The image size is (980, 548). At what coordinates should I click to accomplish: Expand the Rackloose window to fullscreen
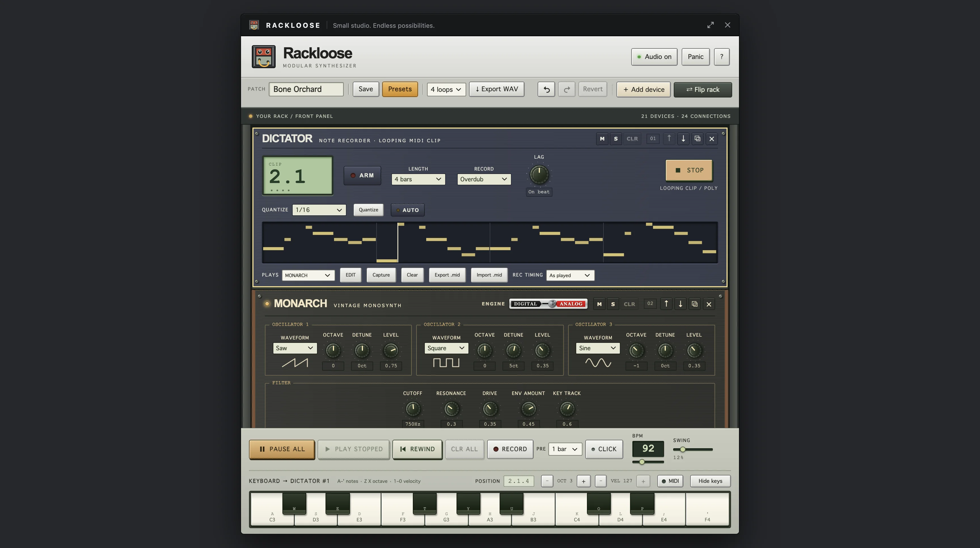[710, 25]
